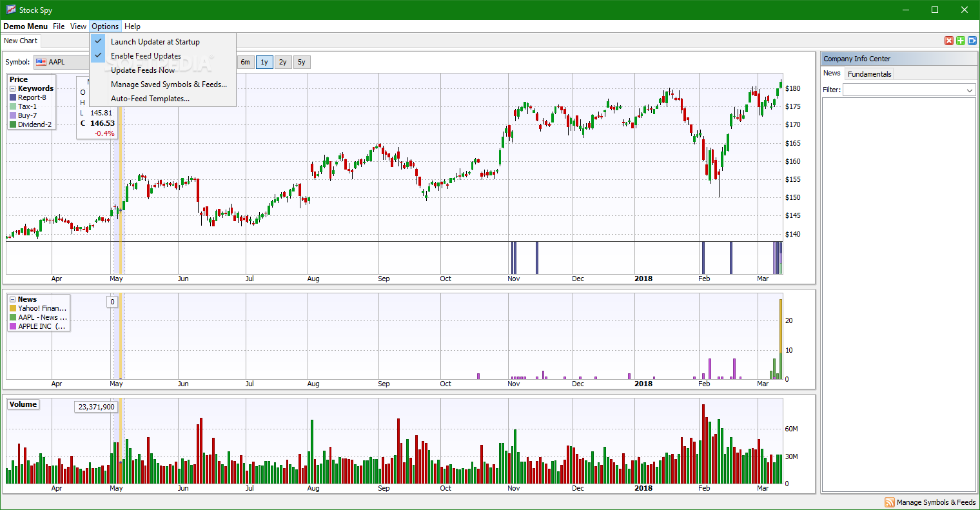Click the AAPL - News legend entry
The width and height of the screenshot is (980, 510).
click(x=43, y=317)
